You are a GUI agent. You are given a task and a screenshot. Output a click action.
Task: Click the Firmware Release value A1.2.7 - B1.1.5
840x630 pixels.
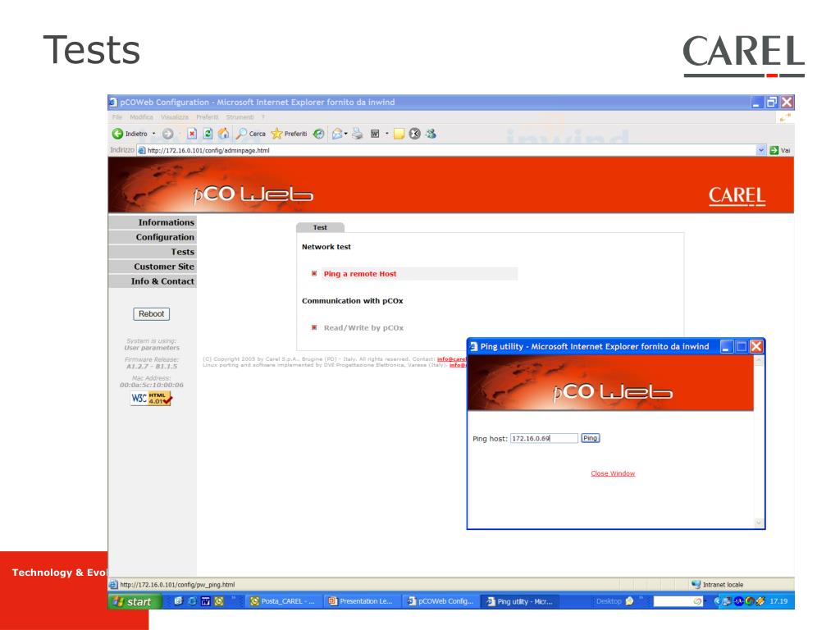click(x=152, y=367)
